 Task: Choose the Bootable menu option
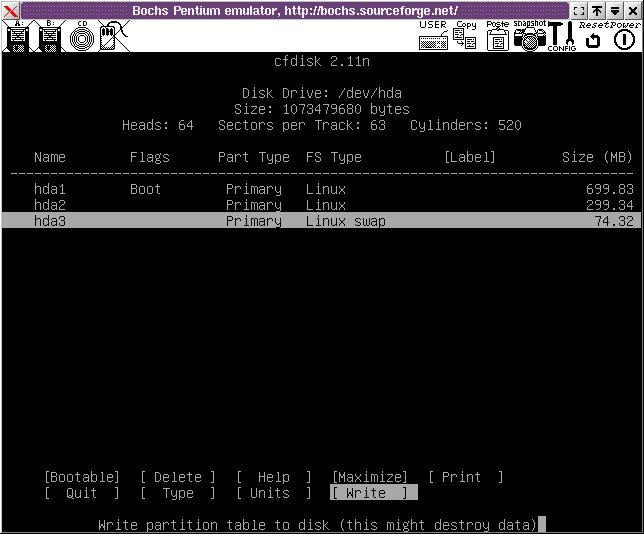82,477
